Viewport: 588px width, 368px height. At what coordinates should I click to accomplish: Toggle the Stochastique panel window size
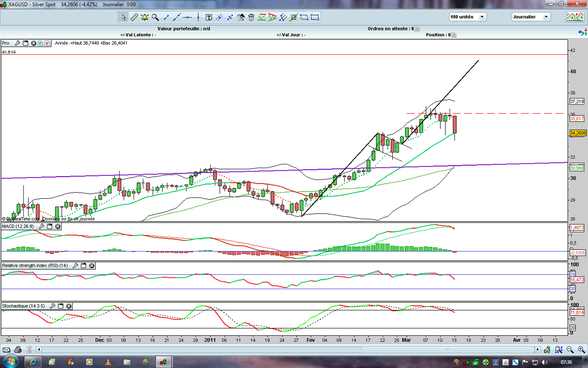coord(61,306)
